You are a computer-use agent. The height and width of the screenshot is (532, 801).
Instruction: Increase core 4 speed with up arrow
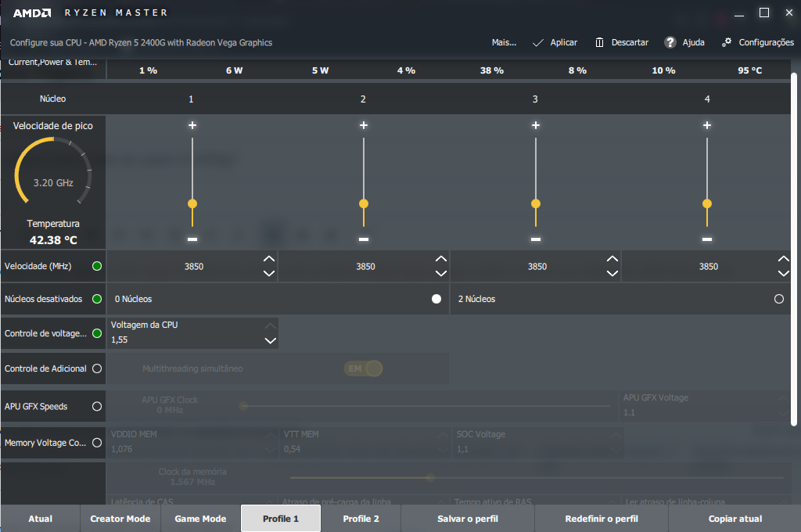tap(784, 259)
